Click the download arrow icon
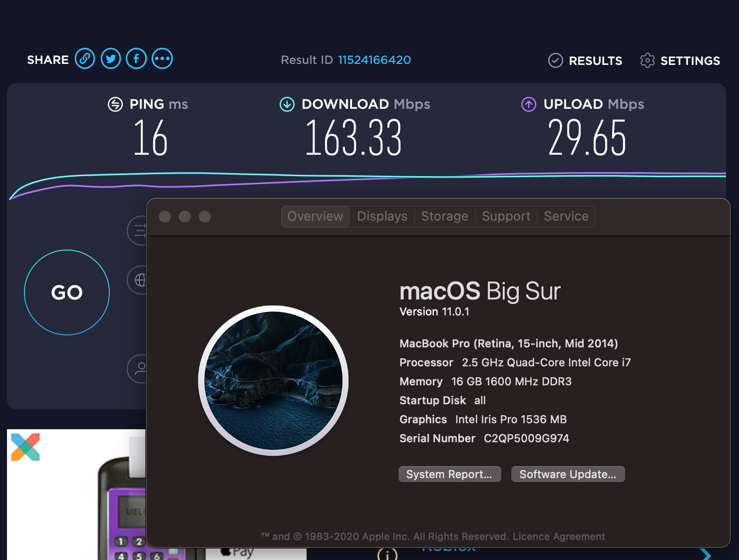This screenshot has width=739, height=560. coord(287,104)
